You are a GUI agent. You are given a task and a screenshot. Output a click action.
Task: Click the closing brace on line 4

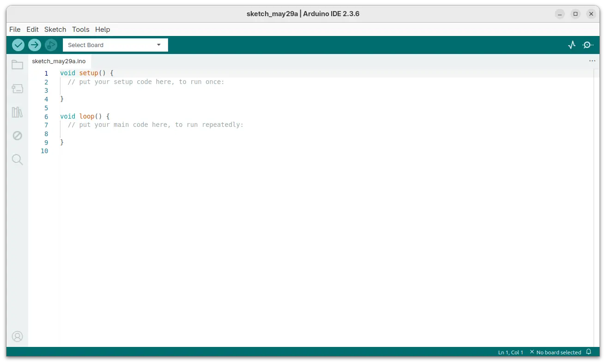pos(62,99)
